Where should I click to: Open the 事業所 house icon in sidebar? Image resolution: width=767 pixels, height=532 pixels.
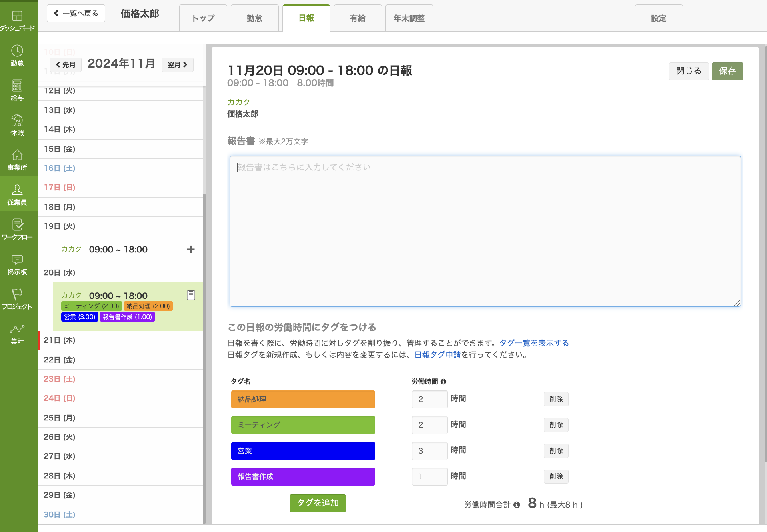pyautogui.click(x=17, y=156)
